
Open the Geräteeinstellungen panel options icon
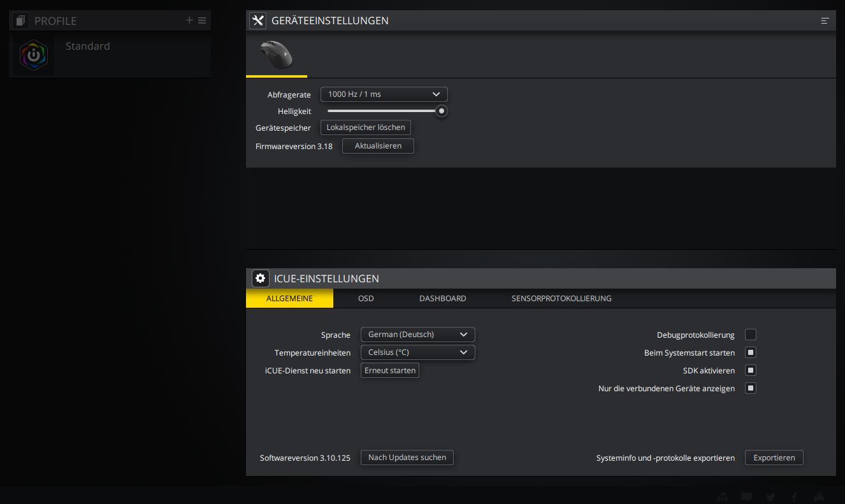point(825,20)
